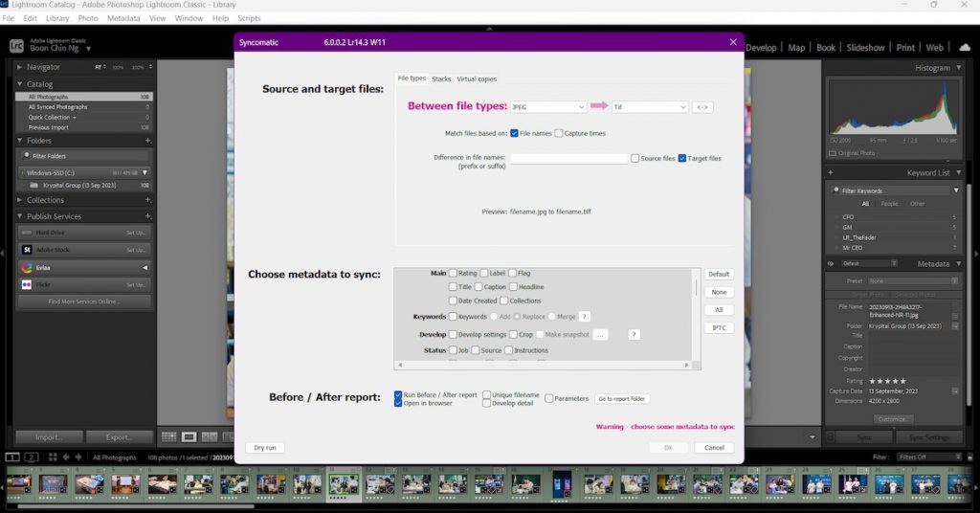Viewport: 980px width, 513px height.
Task: Click the Lrc identity plate logo
Action: tap(16, 46)
